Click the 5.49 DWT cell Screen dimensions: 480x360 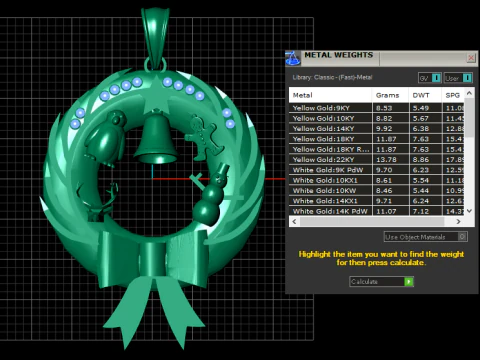(x=425, y=108)
